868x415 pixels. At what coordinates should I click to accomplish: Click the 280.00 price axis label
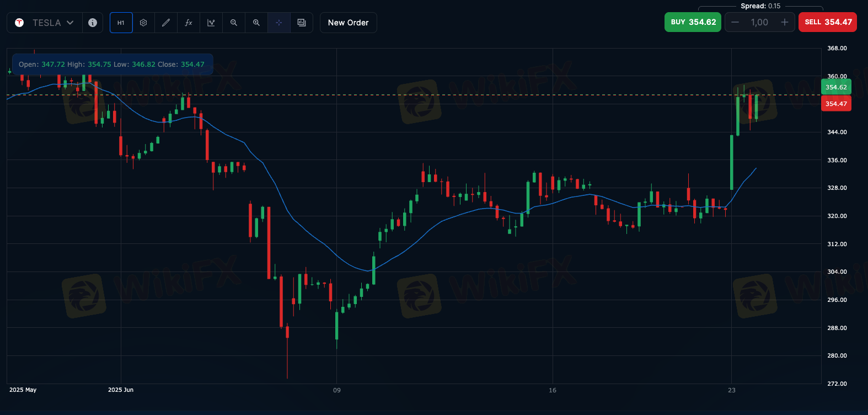click(837, 356)
